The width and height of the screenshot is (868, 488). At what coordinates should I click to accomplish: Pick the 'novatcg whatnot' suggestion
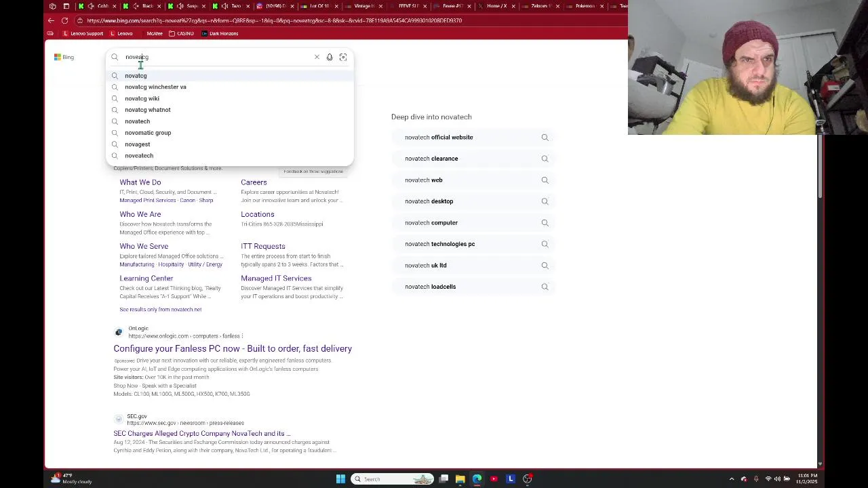[x=230, y=110]
